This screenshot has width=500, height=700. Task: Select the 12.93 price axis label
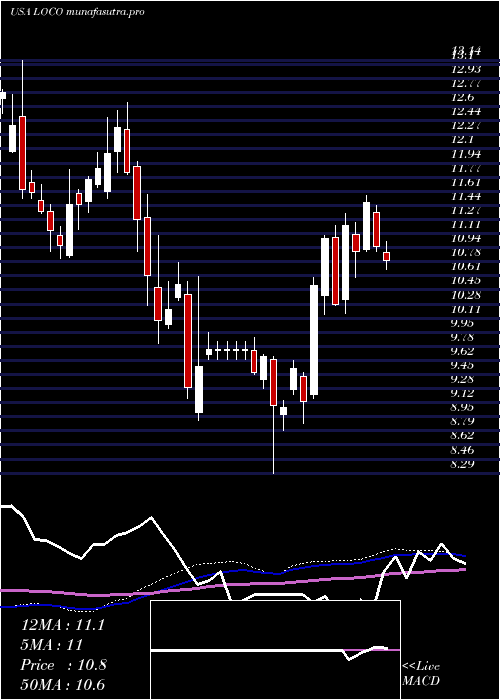(466, 69)
